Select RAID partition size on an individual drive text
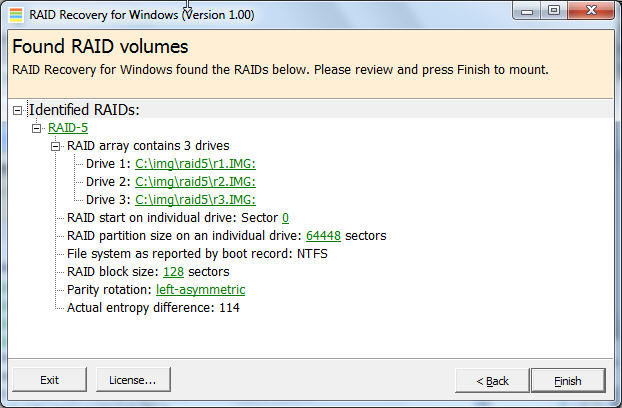Screen dimensions: 622x408 click(x=184, y=236)
